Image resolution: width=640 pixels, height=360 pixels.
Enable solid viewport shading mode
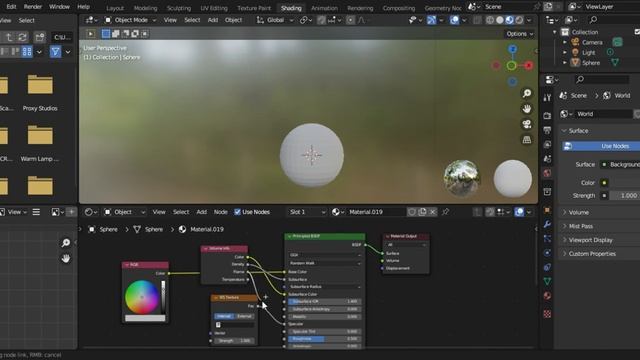[500, 20]
